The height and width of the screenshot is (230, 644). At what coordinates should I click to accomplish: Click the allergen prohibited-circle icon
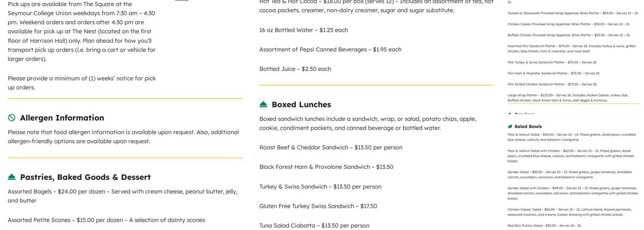pyautogui.click(x=12, y=118)
